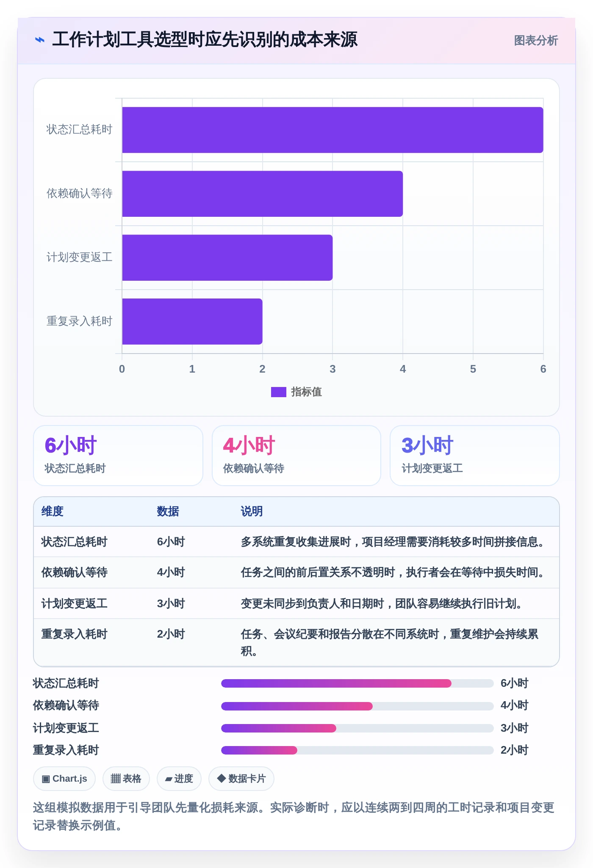Open the 6小时 状态汇总耗时 data card
The height and width of the screenshot is (868, 593).
(x=118, y=456)
